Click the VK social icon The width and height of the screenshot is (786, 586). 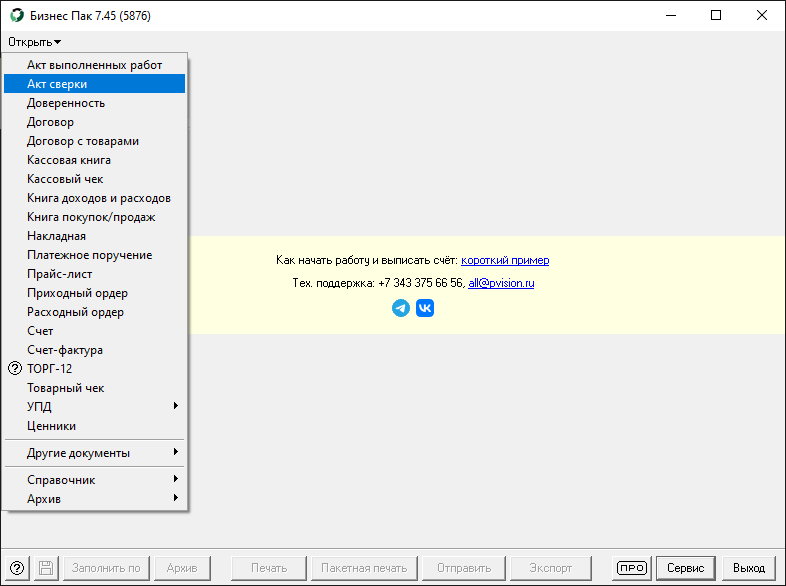coord(425,308)
